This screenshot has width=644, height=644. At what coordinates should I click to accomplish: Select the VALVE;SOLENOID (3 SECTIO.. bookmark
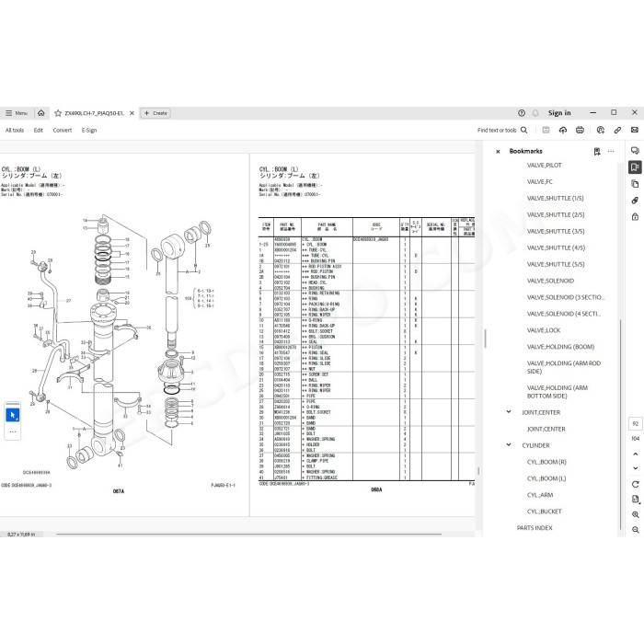pos(566,297)
